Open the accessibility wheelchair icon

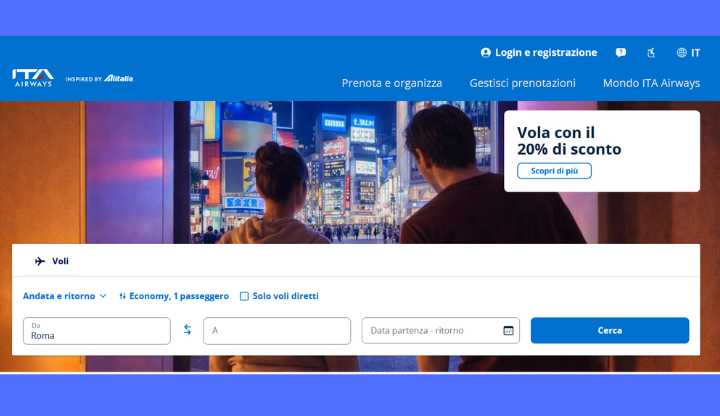[x=651, y=53]
